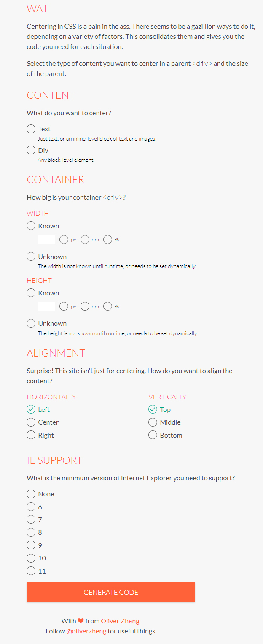
Task: Click the GENERATE CODE button
Action: (x=111, y=592)
